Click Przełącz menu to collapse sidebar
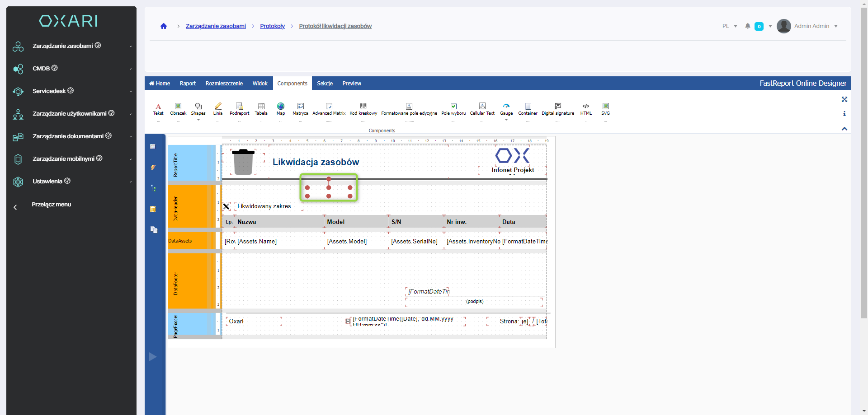 [x=51, y=205]
